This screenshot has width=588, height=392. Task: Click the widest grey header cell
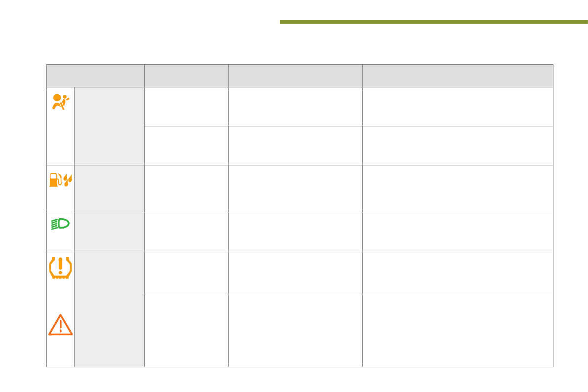point(458,76)
